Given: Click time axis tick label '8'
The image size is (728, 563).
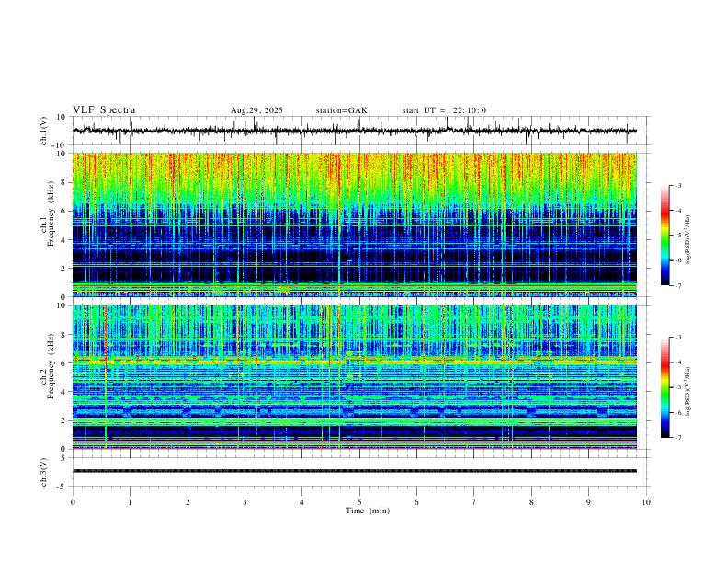Looking at the screenshot, I should tap(531, 502).
